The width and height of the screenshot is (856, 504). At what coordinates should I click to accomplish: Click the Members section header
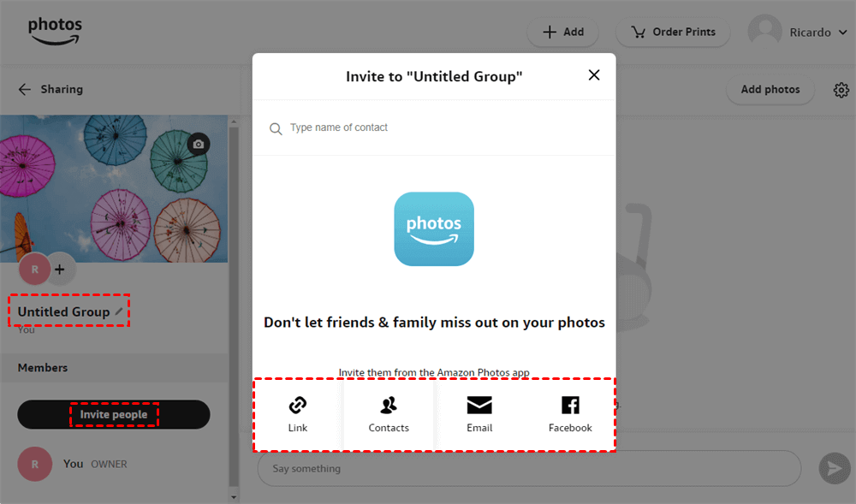[114, 368]
